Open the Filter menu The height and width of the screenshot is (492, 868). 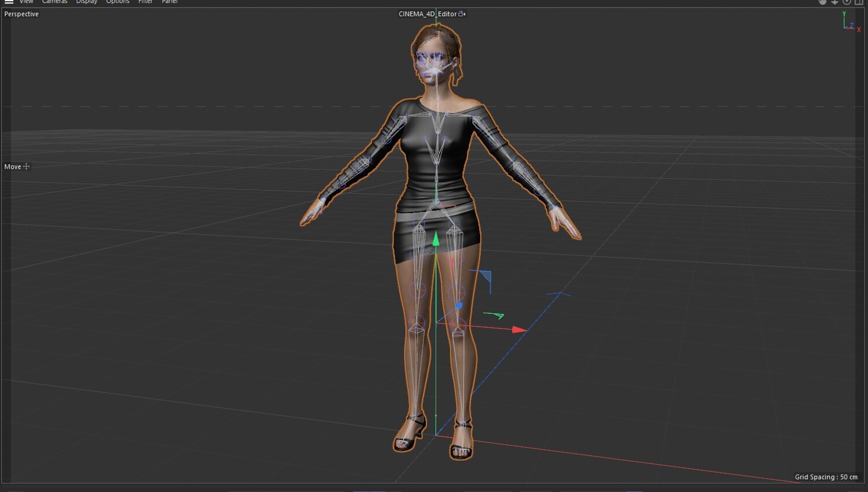(x=145, y=2)
